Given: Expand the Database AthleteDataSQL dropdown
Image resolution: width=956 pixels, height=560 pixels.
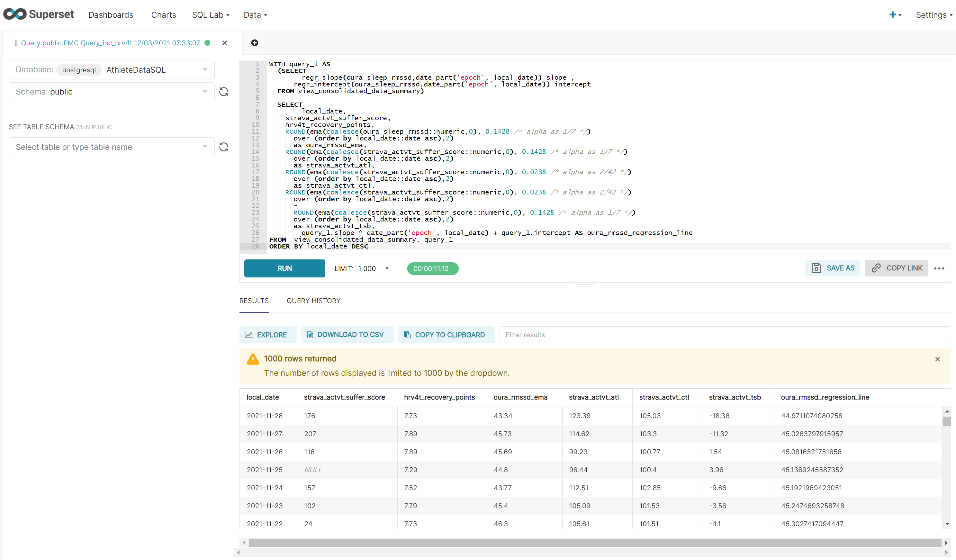Looking at the screenshot, I should pos(205,70).
